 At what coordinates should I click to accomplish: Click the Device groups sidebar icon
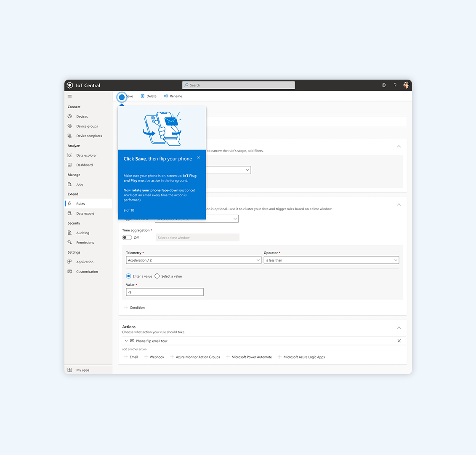[70, 126]
